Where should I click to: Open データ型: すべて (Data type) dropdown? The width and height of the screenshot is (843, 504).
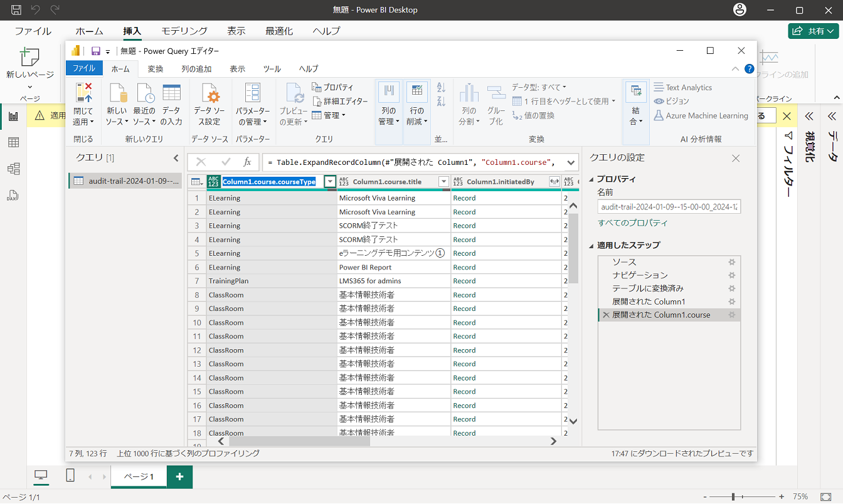[x=539, y=87]
